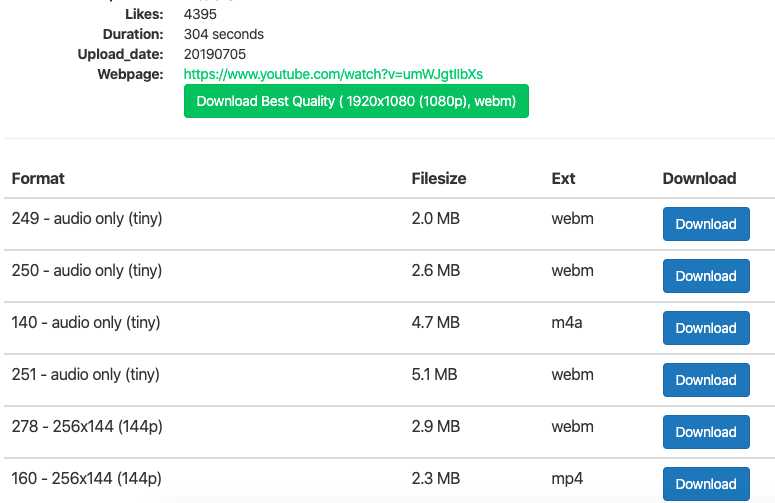Click the Filesize column header
Viewport: 775px width, 503px height.
click(439, 178)
